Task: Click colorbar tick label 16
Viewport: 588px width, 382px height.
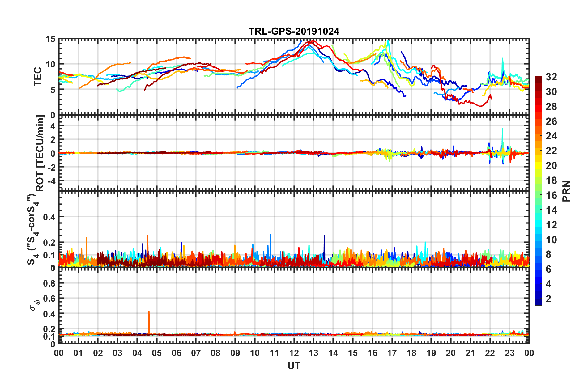Action: pyautogui.click(x=551, y=195)
